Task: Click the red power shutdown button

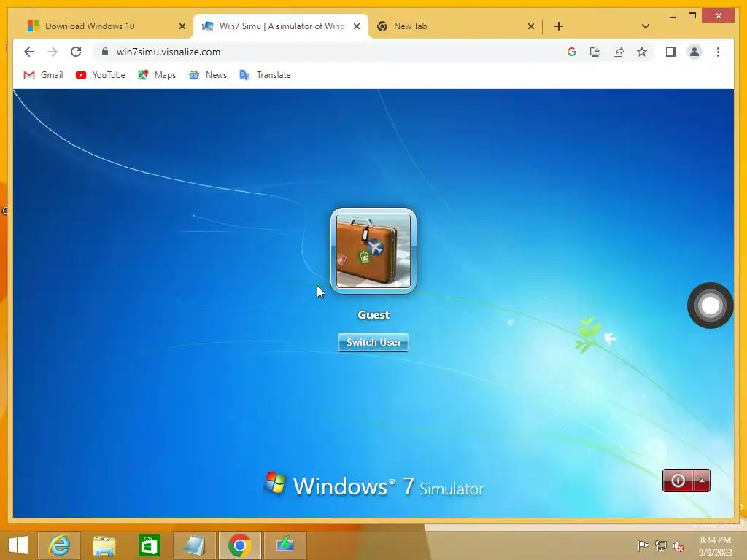Action: coord(678,481)
